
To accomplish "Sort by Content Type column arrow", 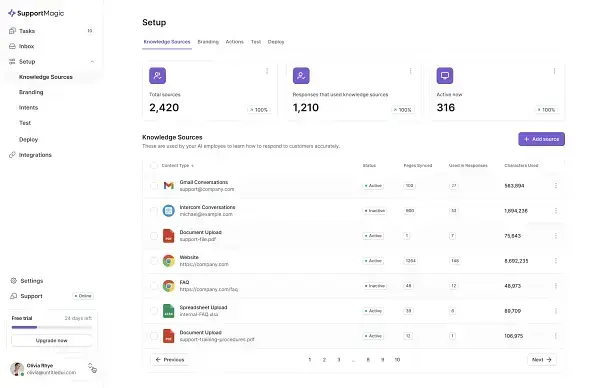I will point(192,166).
